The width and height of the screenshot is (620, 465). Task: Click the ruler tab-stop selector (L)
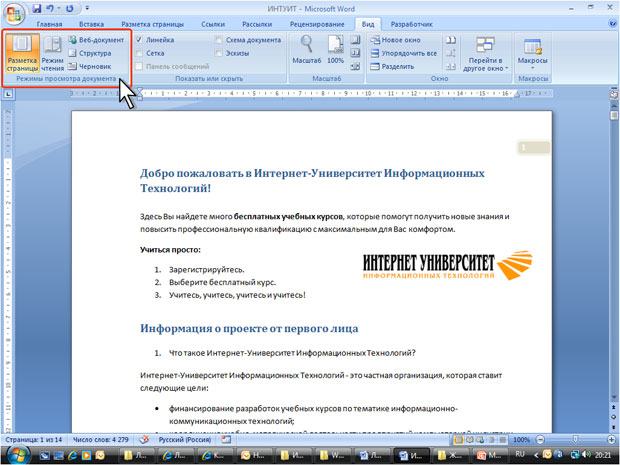pyautogui.click(x=8, y=94)
